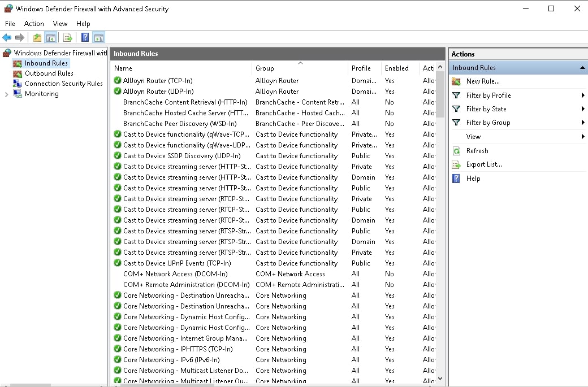The image size is (588, 387).
Task: Click the Outbound Rules tree icon
Action: pos(18,73)
